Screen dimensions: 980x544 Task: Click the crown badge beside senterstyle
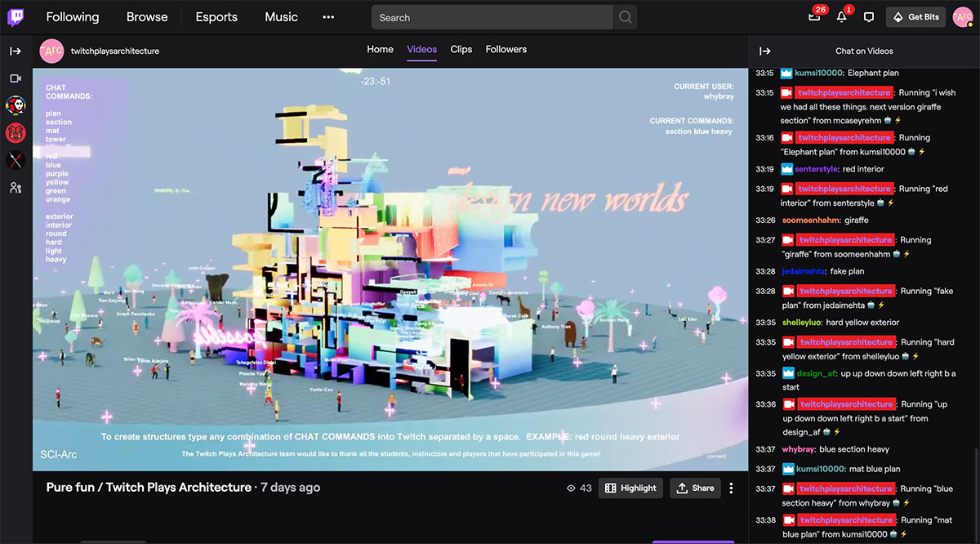tap(787, 169)
